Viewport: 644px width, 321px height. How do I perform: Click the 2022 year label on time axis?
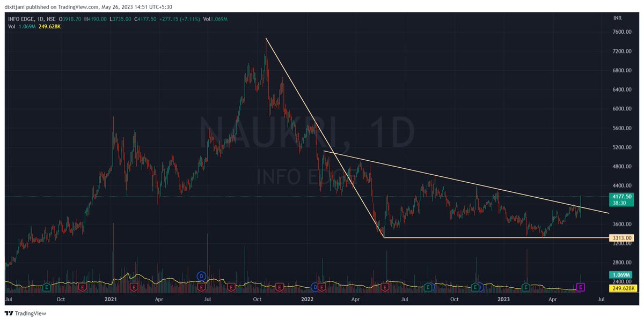[x=308, y=300]
